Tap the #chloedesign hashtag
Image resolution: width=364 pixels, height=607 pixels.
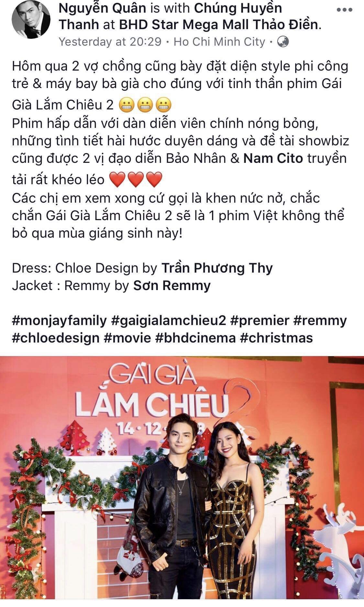click(56, 338)
